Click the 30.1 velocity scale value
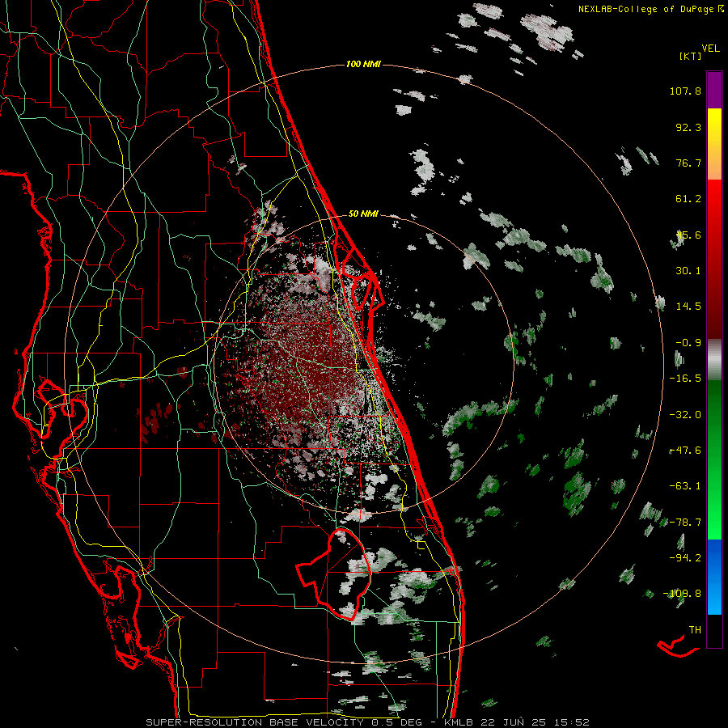 point(688,271)
